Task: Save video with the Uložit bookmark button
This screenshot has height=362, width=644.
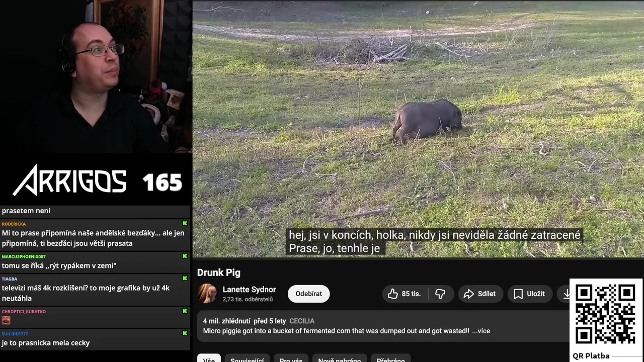Action: (529, 294)
